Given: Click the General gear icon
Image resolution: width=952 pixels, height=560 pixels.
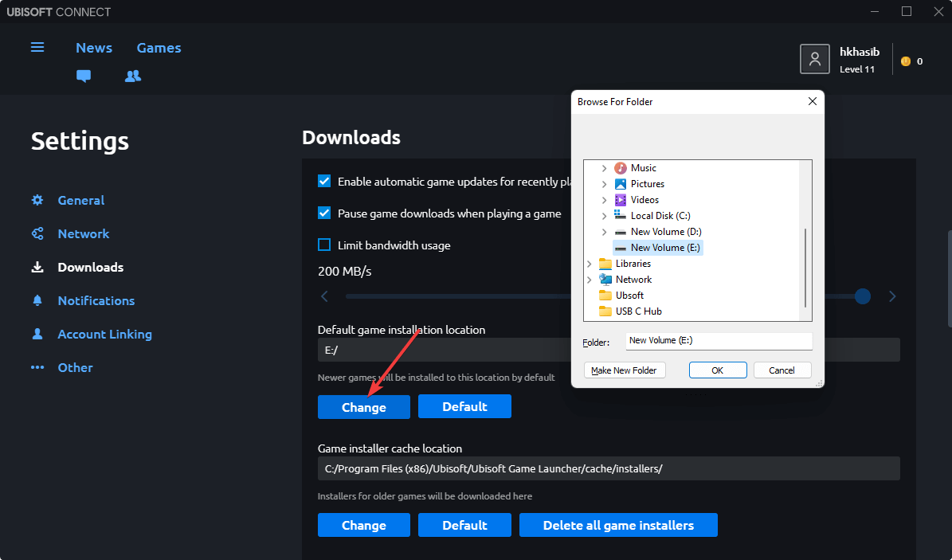Looking at the screenshot, I should 37,200.
